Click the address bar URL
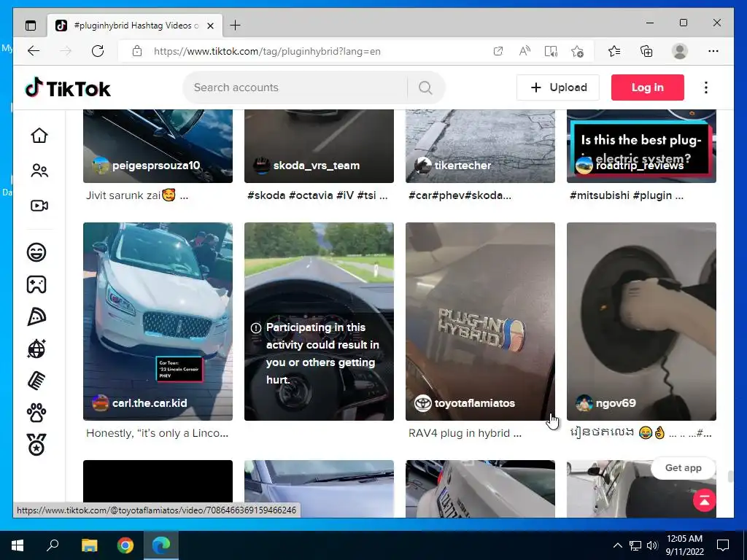This screenshot has height=560, width=747. pos(267,52)
